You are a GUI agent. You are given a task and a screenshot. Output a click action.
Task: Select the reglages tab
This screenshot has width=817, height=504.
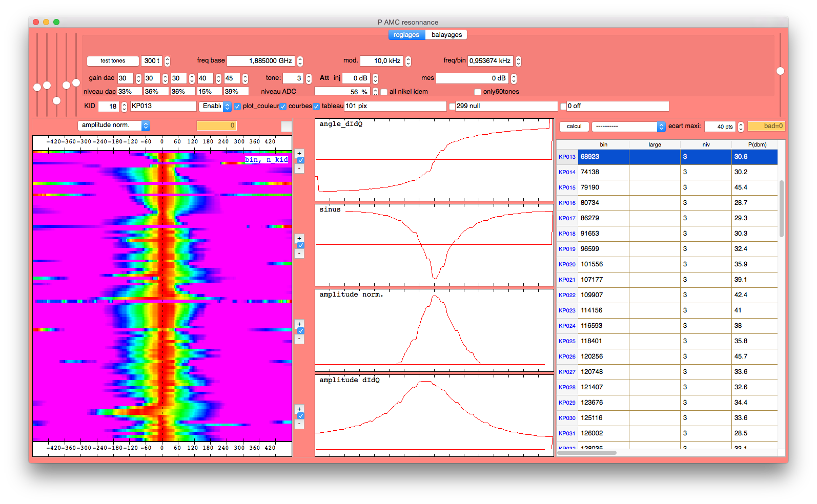pyautogui.click(x=406, y=35)
